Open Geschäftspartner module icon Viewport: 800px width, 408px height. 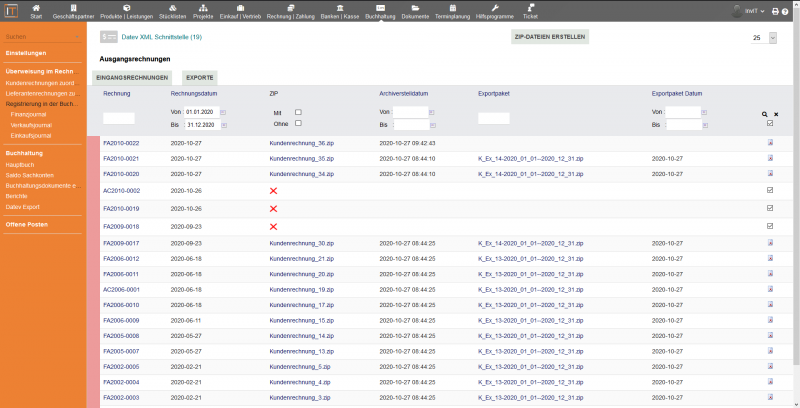(x=73, y=8)
